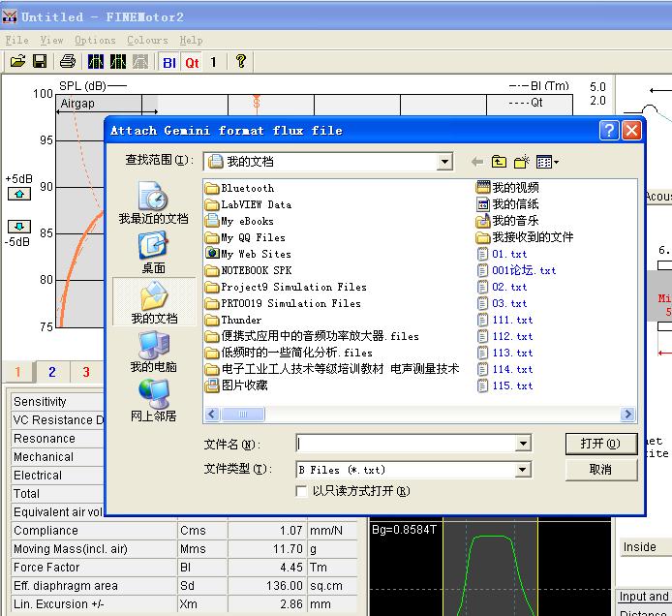Select 我的视频 folder
672x616 pixels.
point(507,187)
